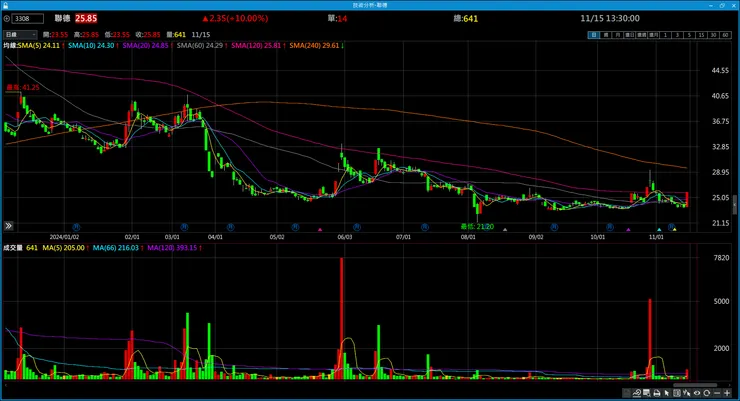Screen dimensions: 740x401
Task: Click the SMA(20) 24.85 moving average label
Action: (145, 45)
